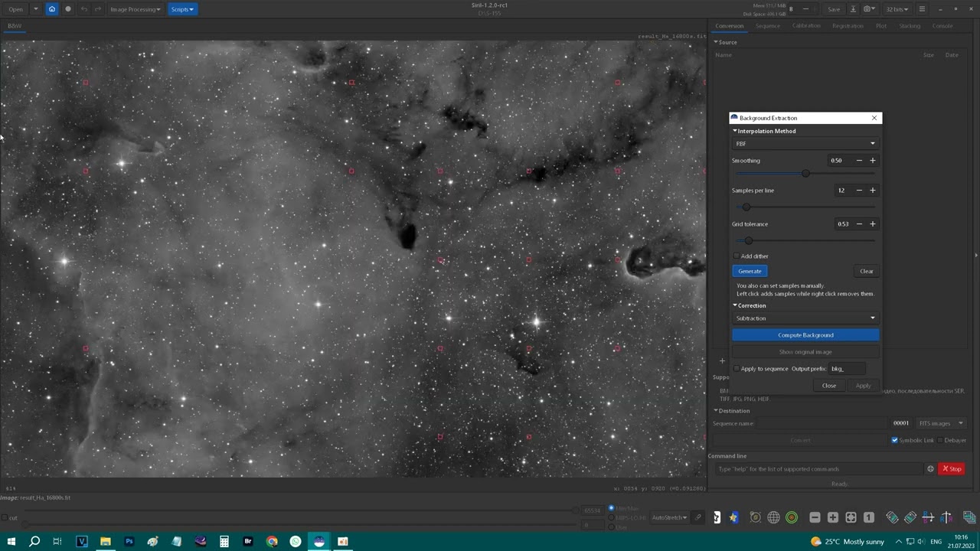980x551 pixels.
Task: Click the zoom-to-fit icon in bottom toolbar
Action: tap(851, 518)
